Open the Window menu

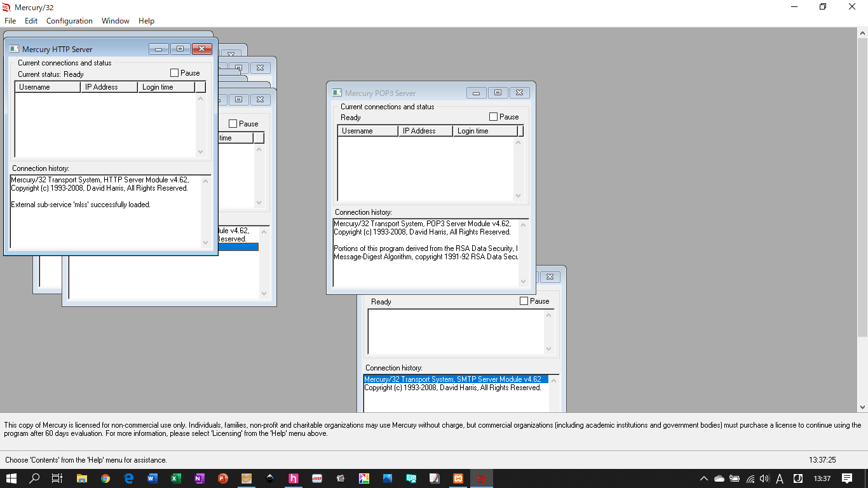coord(116,21)
